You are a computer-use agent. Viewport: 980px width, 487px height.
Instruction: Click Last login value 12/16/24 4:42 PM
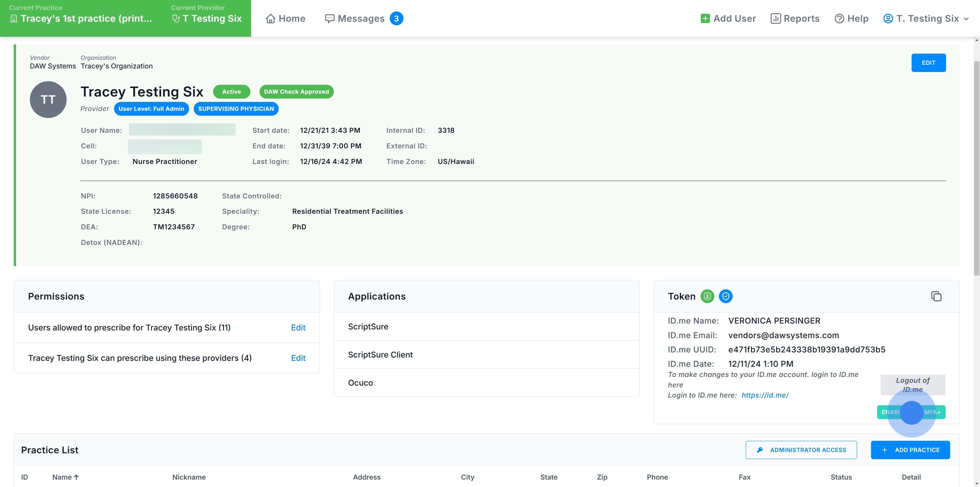330,161
